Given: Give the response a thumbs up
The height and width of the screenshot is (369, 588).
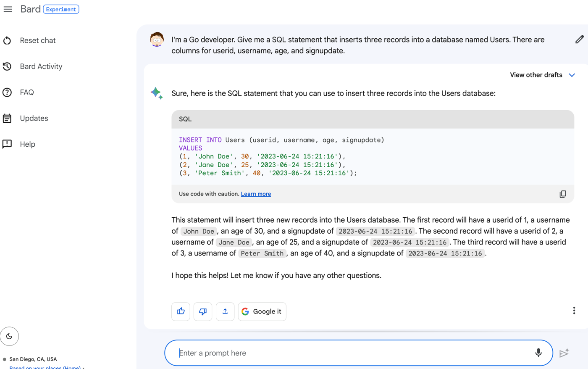Looking at the screenshot, I should coord(181,311).
